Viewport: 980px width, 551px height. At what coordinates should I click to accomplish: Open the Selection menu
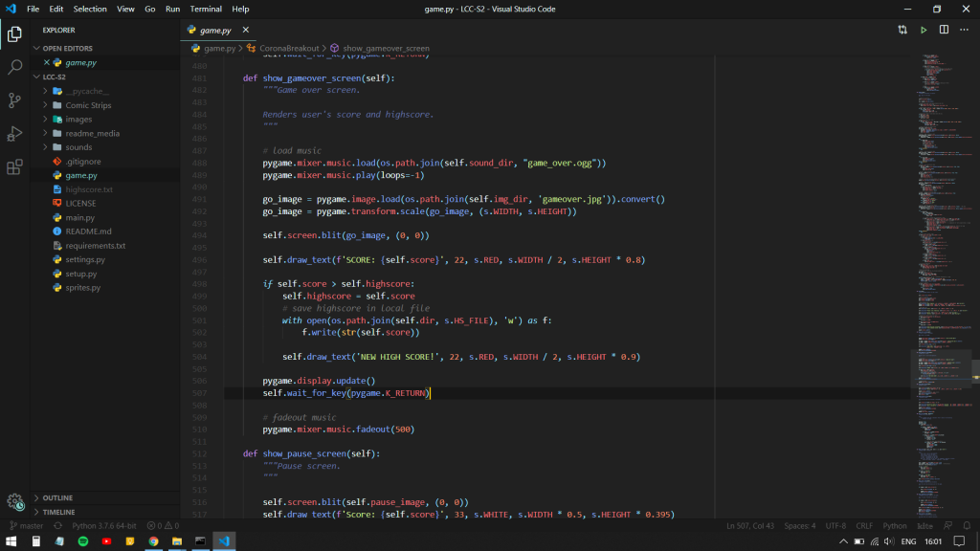point(90,9)
